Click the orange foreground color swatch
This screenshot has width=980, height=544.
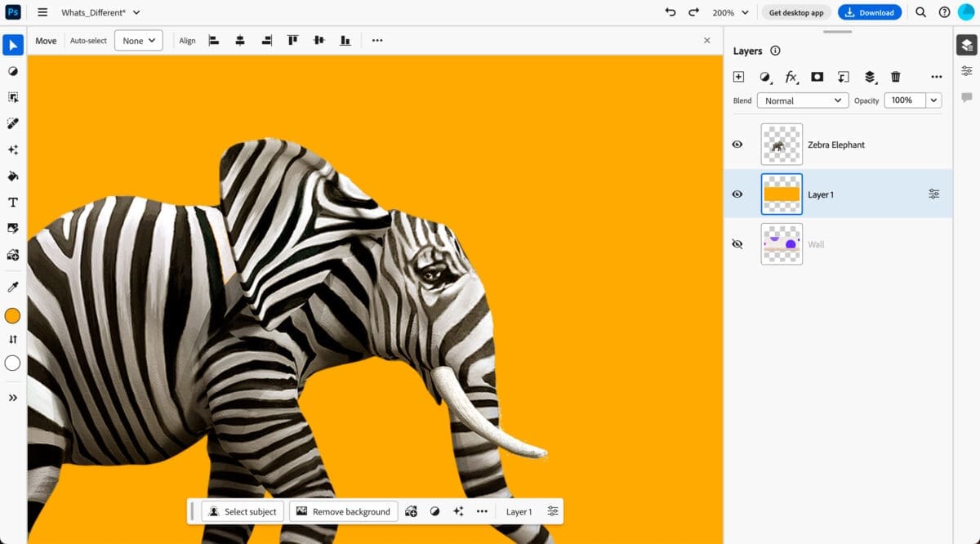click(13, 316)
